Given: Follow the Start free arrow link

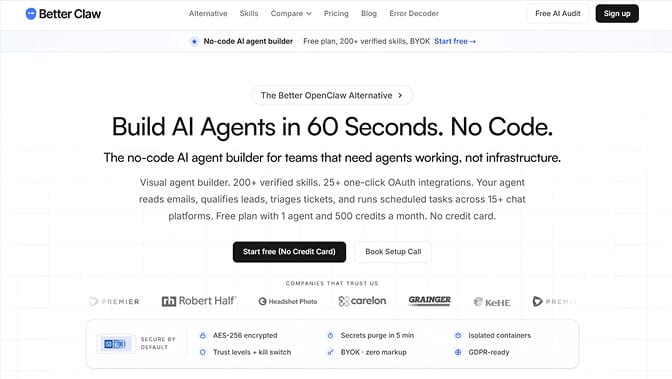Looking at the screenshot, I should 455,41.
